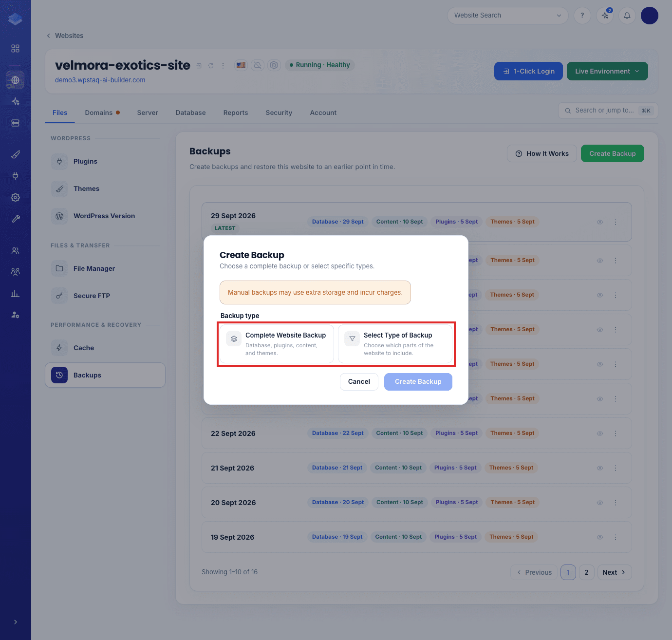The image size is (672, 640).
Task: Click the Next pagination button
Action: click(x=615, y=572)
